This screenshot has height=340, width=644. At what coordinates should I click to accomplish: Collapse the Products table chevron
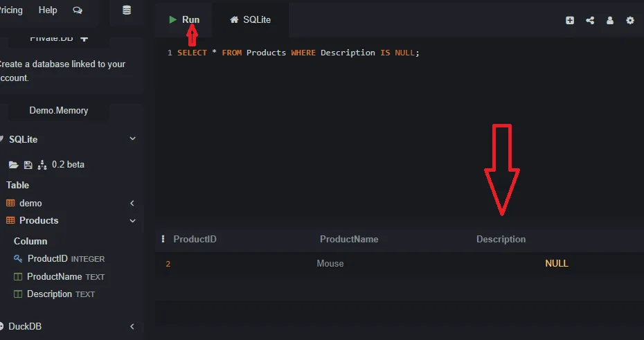[132, 221]
